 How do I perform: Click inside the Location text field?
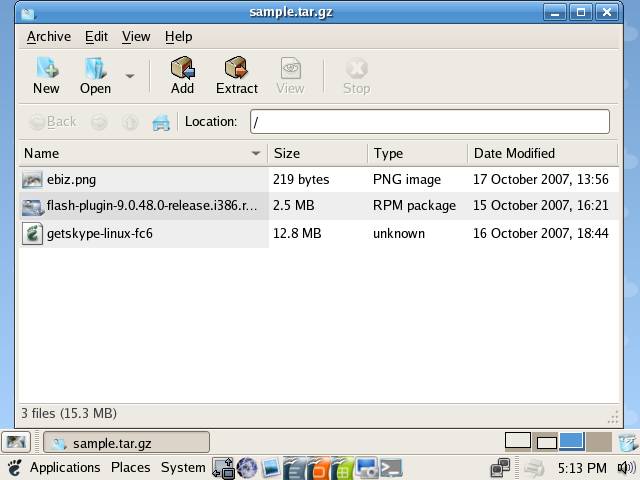[429, 122]
